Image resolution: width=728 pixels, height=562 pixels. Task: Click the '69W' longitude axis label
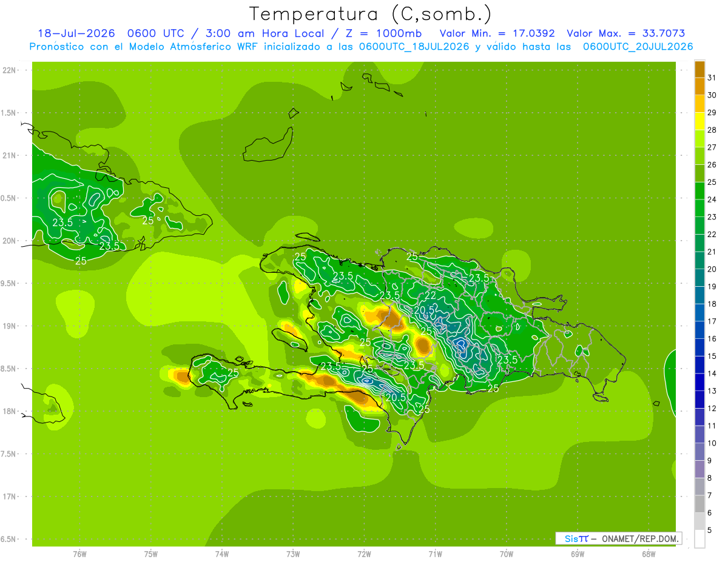pos(578,554)
